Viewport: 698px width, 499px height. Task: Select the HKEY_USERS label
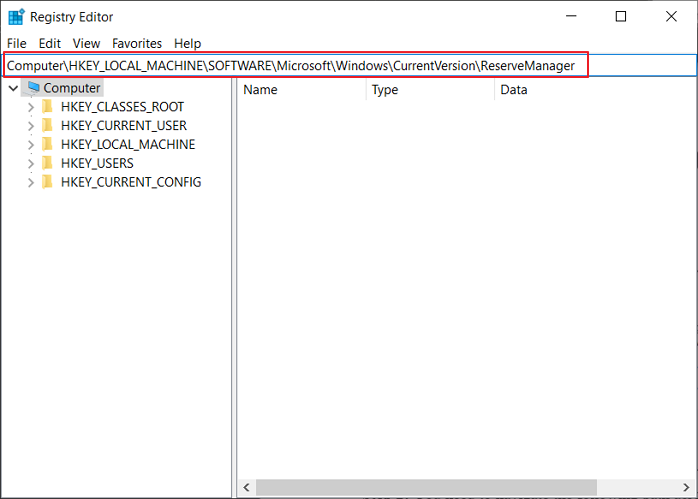97,163
